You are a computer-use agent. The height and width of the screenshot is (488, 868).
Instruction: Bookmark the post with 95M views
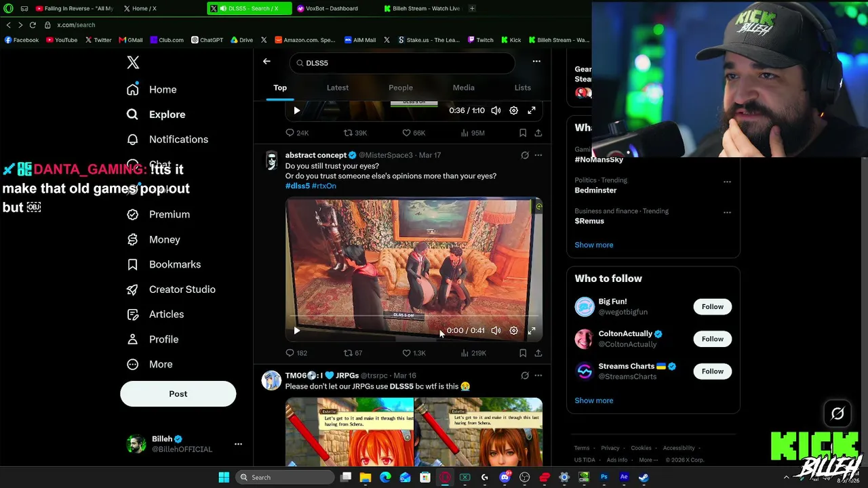[523, 133]
